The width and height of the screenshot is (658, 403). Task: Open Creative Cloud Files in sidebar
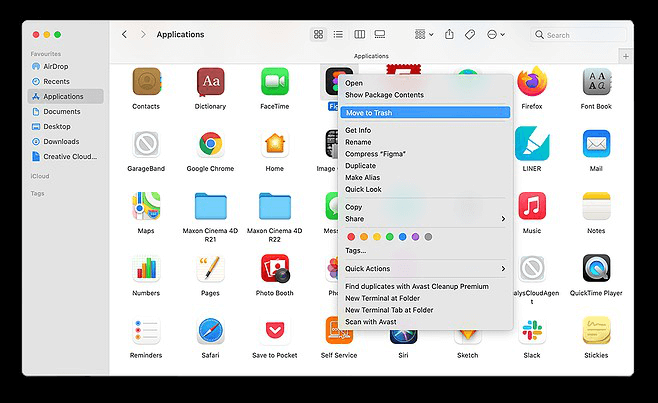pyautogui.click(x=65, y=157)
